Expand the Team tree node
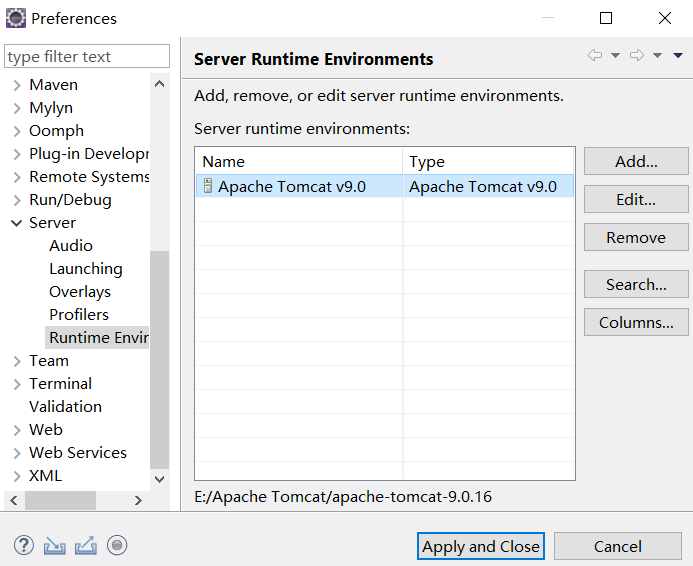The width and height of the screenshot is (693, 566). tap(17, 361)
